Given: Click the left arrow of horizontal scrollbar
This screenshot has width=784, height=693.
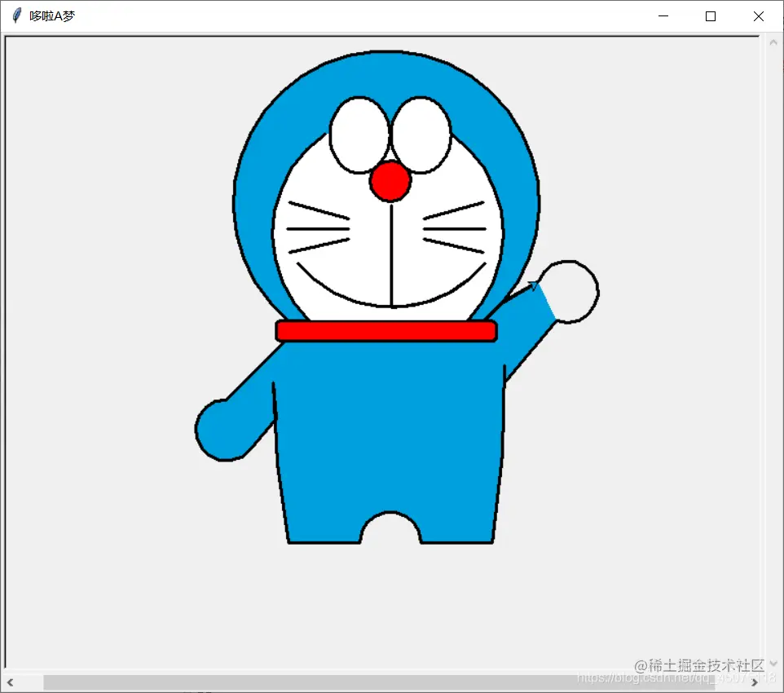Looking at the screenshot, I should pos(9,682).
